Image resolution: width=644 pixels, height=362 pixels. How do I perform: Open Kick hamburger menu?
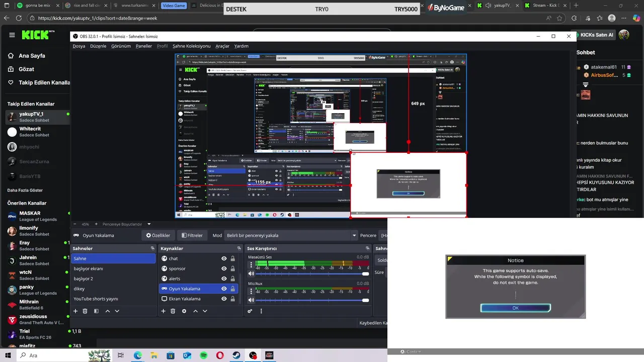pyautogui.click(x=12, y=35)
